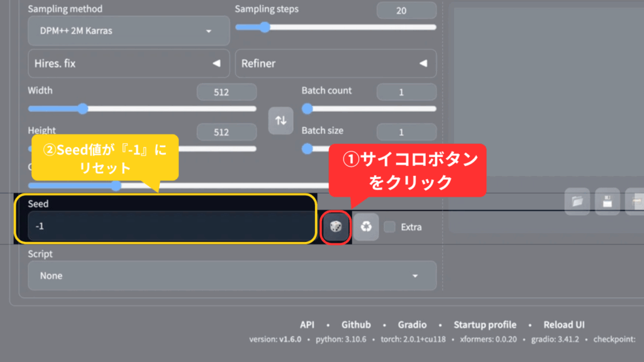Open the API link in footer
This screenshot has height=362, width=644.
pyautogui.click(x=307, y=325)
